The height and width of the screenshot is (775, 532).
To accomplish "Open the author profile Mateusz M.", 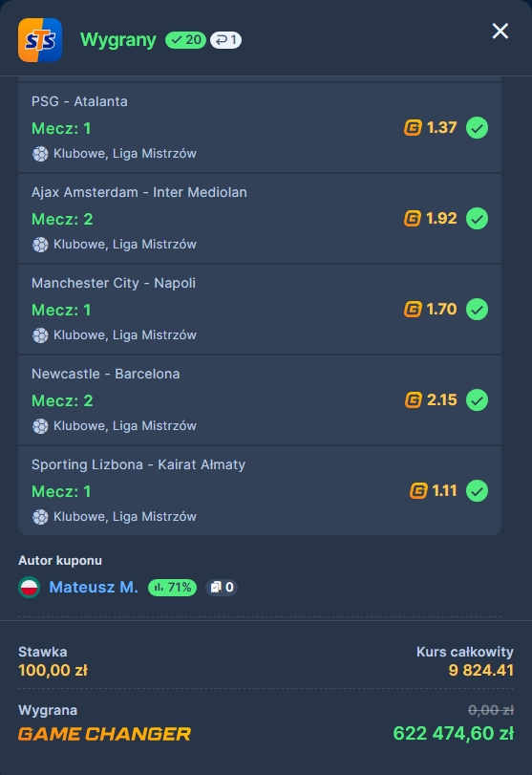I will tap(94, 587).
